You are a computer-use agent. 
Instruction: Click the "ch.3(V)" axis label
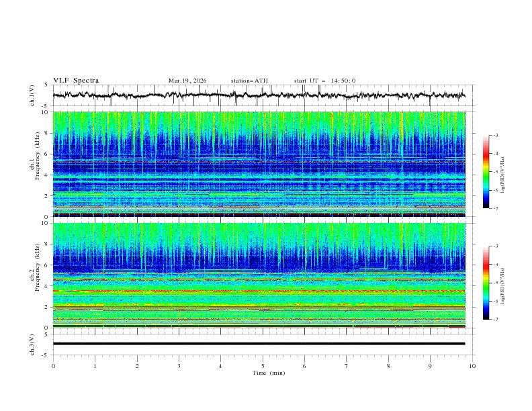(32, 345)
